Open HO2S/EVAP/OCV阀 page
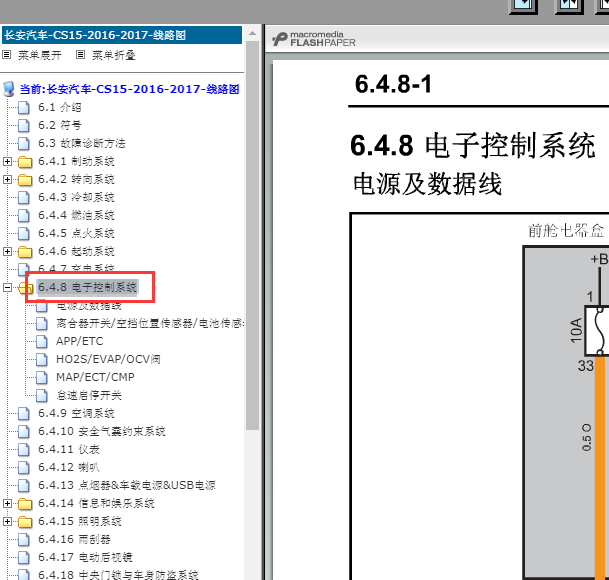The image size is (609, 580). [x=108, y=359]
